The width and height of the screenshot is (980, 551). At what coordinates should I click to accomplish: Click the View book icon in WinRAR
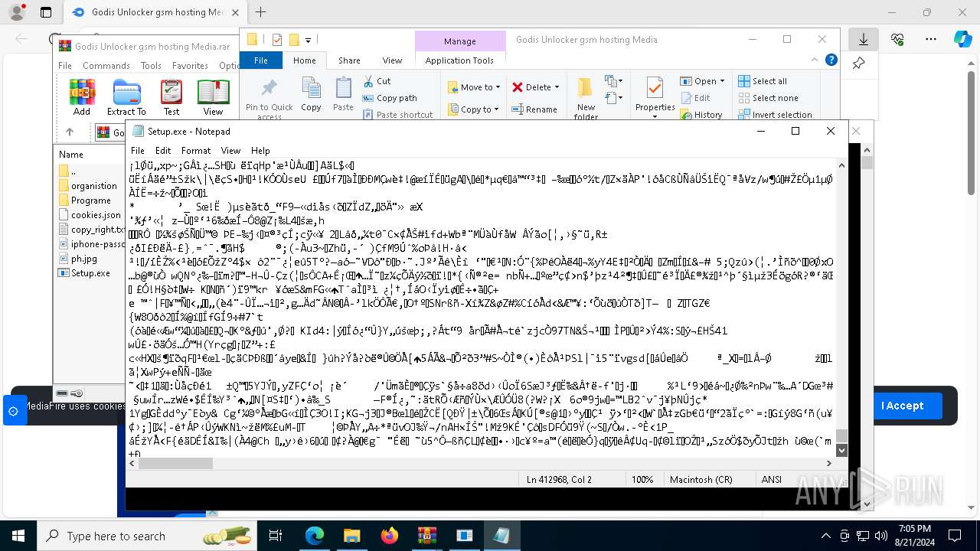[x=213, y=97]
